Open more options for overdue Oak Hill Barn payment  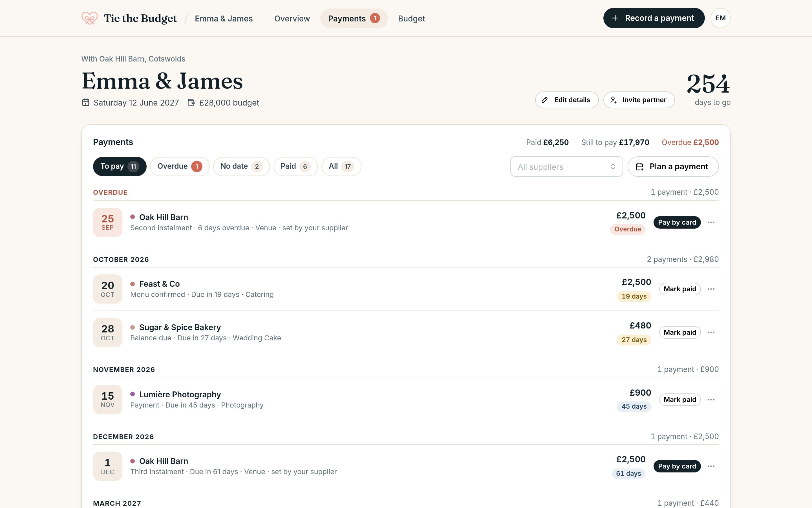[711, 222]
